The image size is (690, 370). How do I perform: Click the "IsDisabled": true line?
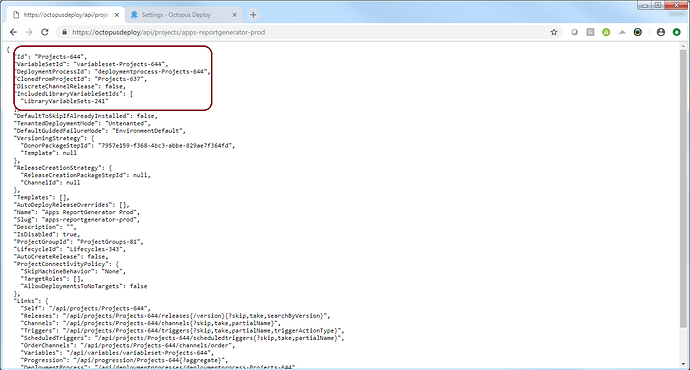[x=48, y=234]
